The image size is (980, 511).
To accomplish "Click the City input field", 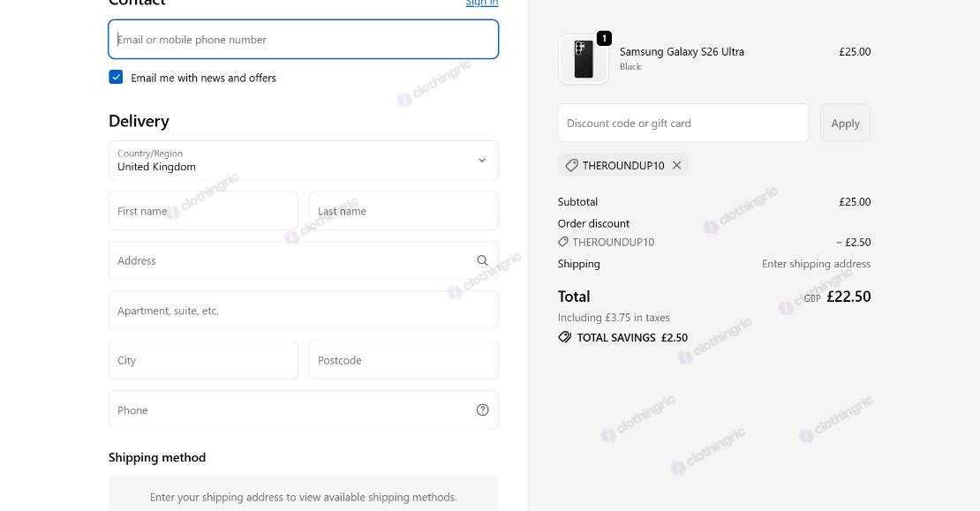I will click(203, 360).
